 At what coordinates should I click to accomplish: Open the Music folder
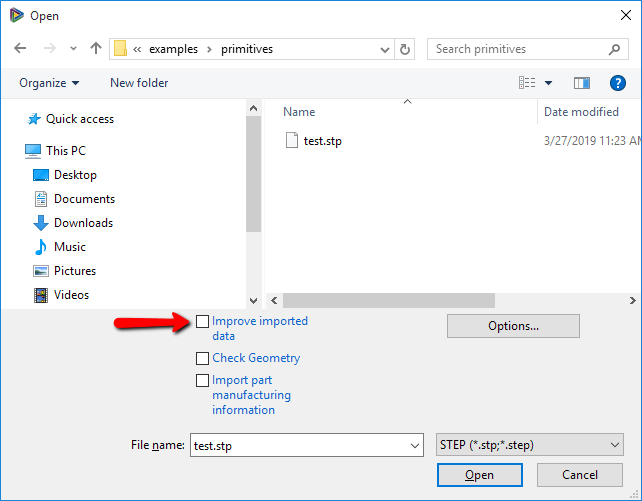point(70,247)
